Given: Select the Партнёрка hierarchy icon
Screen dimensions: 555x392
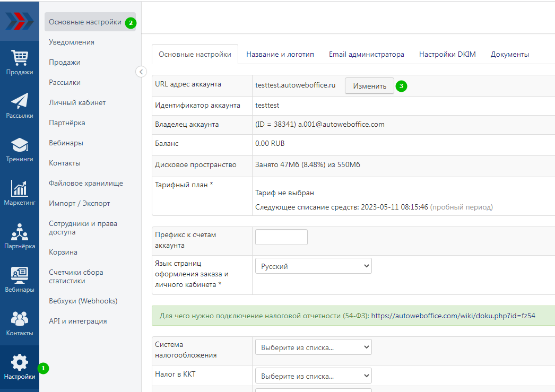Looking at the screenshot, I should (x=20, y=232).
